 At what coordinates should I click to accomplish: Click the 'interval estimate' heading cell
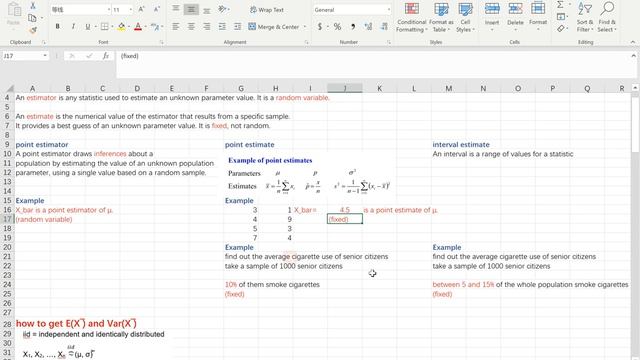(461, 144)
